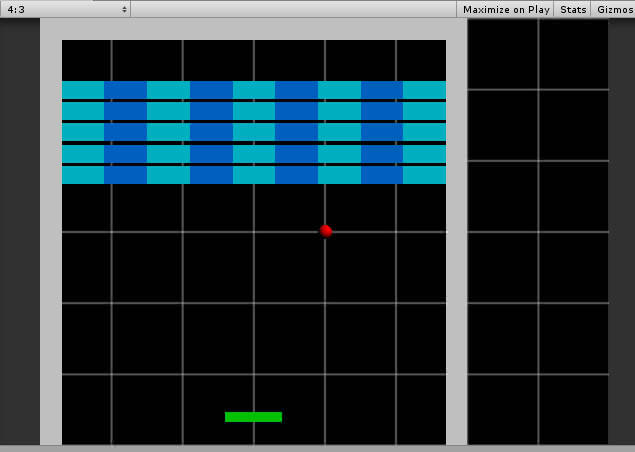
Task: Open the 4:3 aspect ratio dropdown
Action: point(65,9)
